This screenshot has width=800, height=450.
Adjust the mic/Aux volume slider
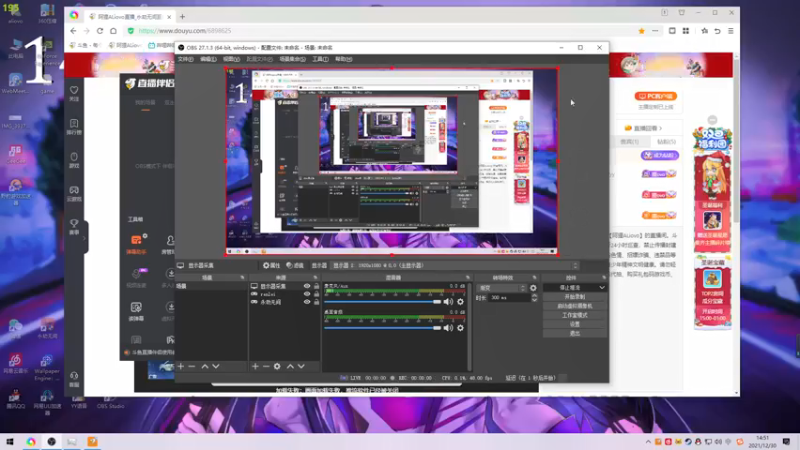point(383,302)
